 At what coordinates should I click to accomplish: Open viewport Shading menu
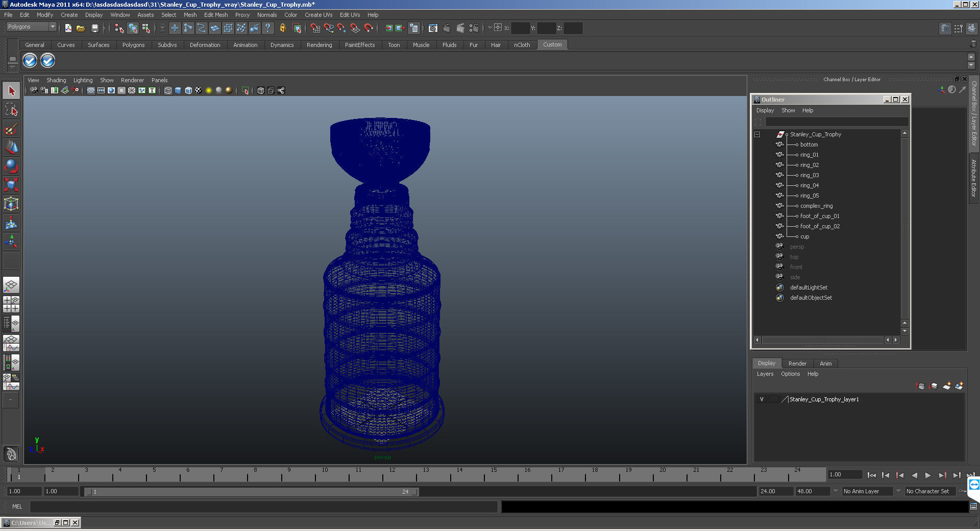click(56, 80)
